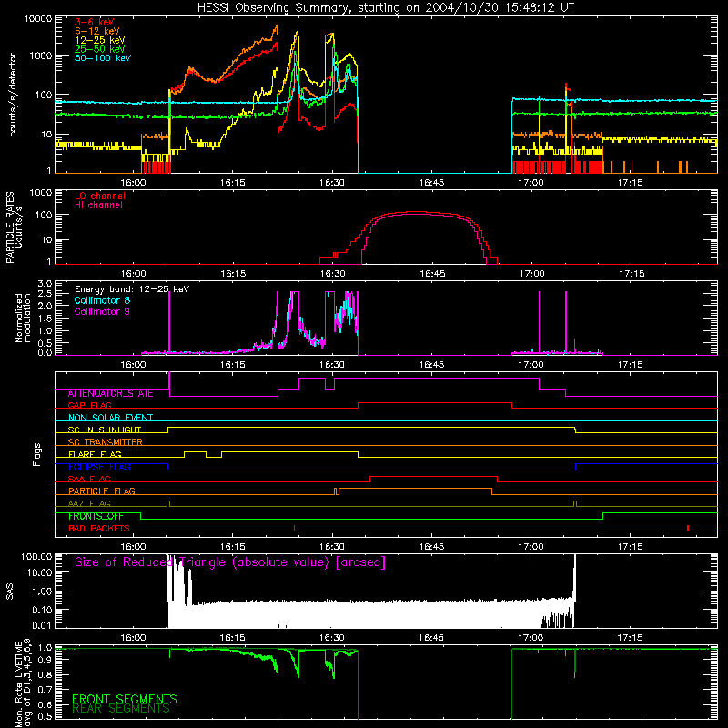Click the 16:15 tick under the modulation panel
Image resolution: width=728 pixels, height=728 pixels.
[x=232, y=365]
